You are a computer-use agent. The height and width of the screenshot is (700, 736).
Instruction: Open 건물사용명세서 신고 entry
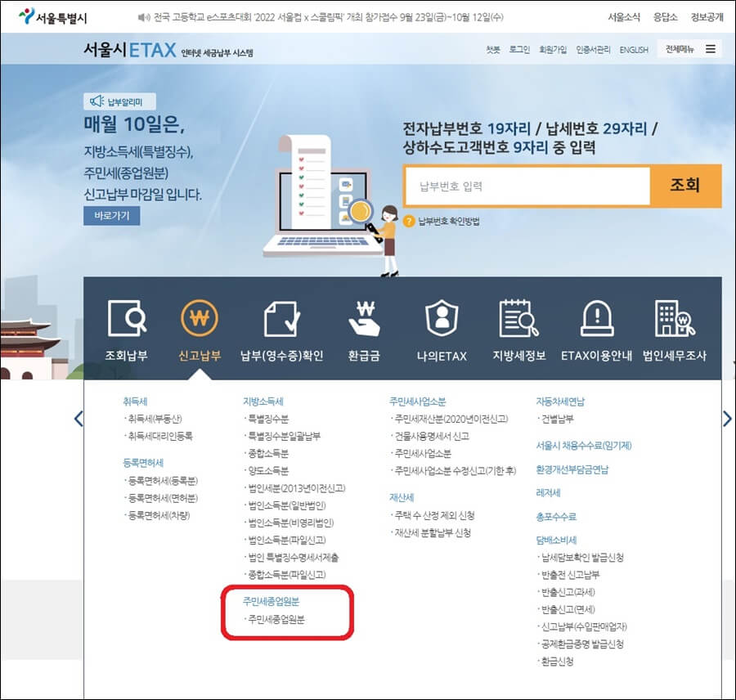(432, 436)
